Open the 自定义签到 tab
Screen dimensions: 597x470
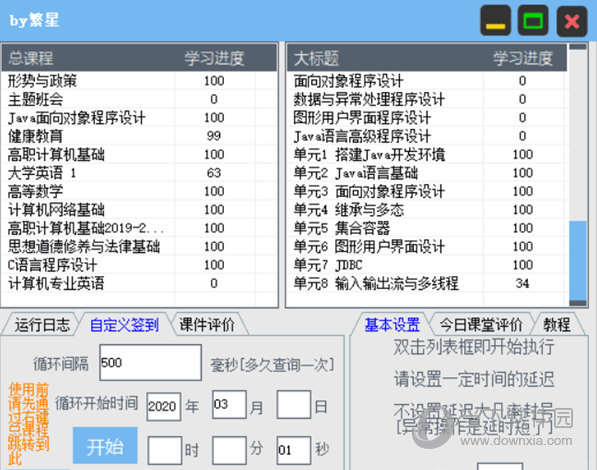(x=124, y=325)
